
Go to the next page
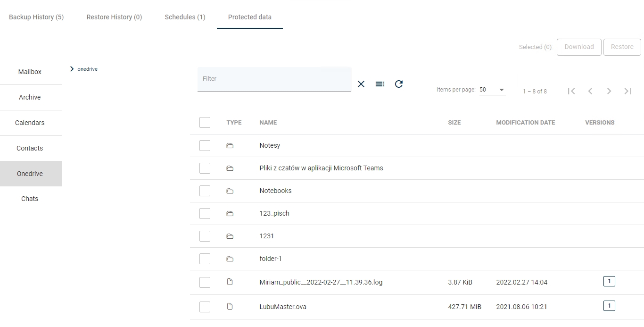(x=609, y=91)
